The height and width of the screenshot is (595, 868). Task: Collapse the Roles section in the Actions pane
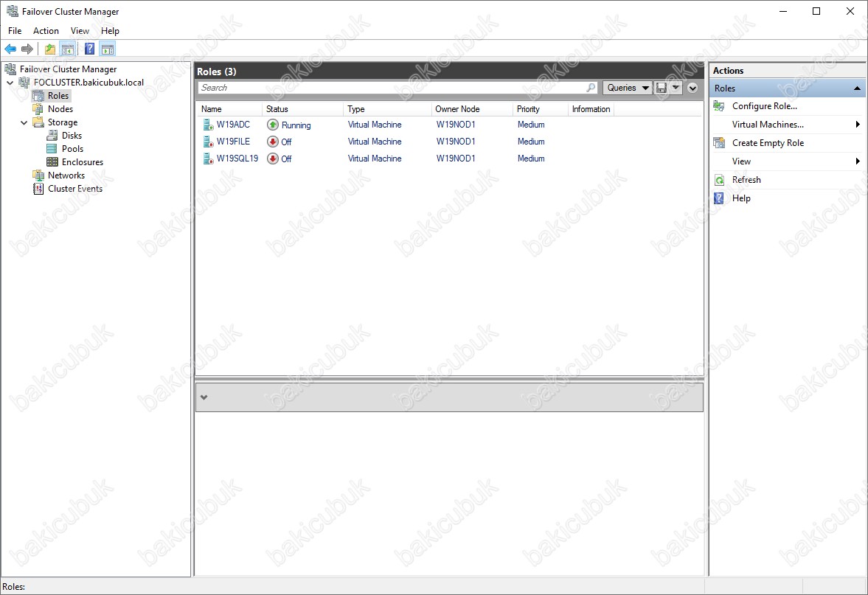[857, 88]
